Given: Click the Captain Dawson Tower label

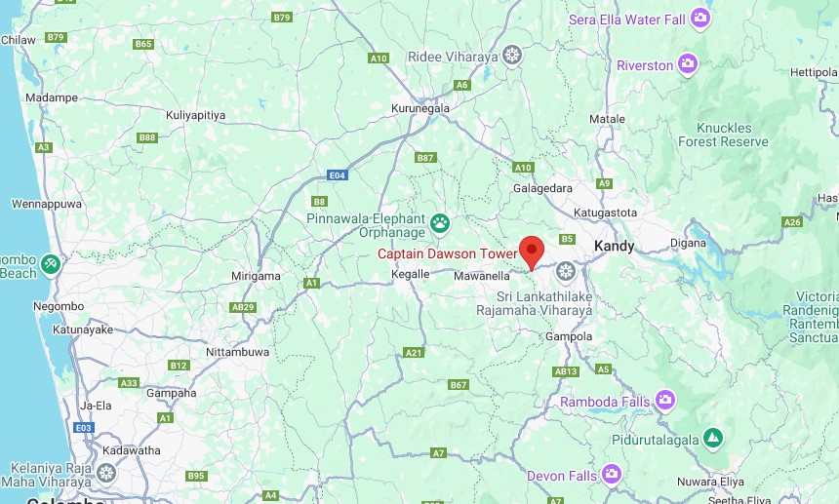Looking at the screenshot, I should point(448,253).
